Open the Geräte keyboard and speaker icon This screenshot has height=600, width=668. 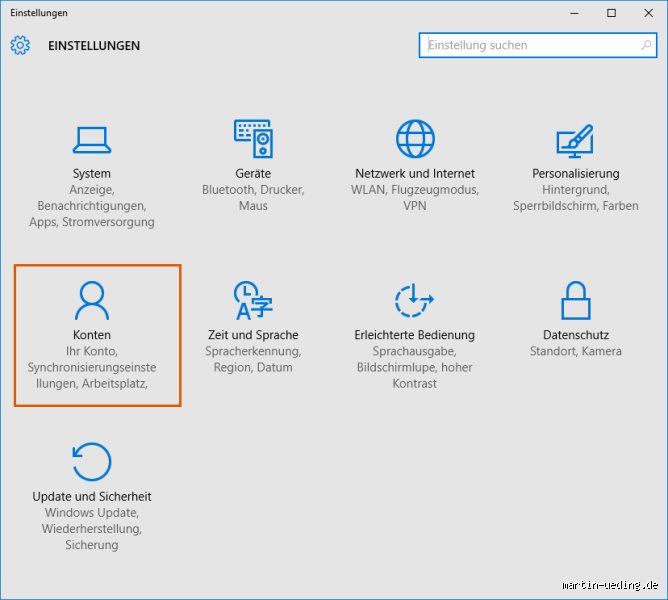coord(253,138)
